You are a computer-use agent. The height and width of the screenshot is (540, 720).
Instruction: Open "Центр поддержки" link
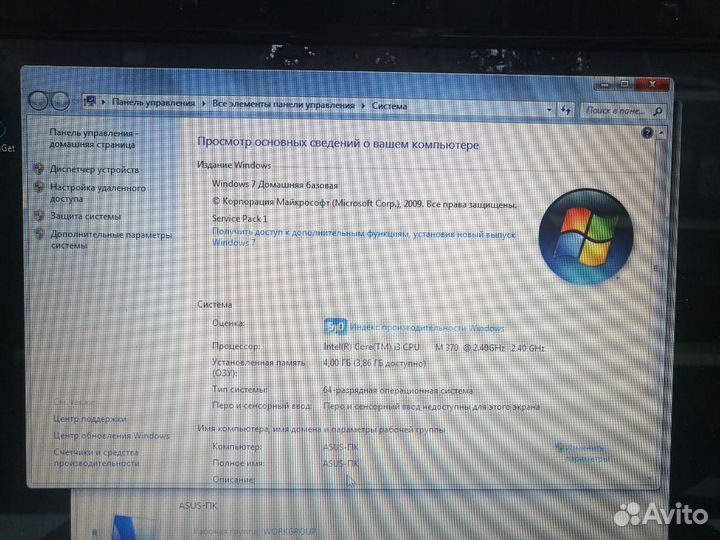(x=90, y=419)
